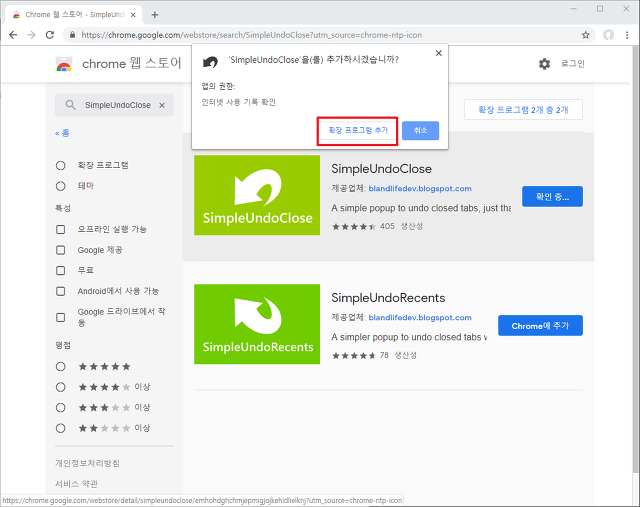Open SimpleUndoRecents green thumbnail

point(257,324)
